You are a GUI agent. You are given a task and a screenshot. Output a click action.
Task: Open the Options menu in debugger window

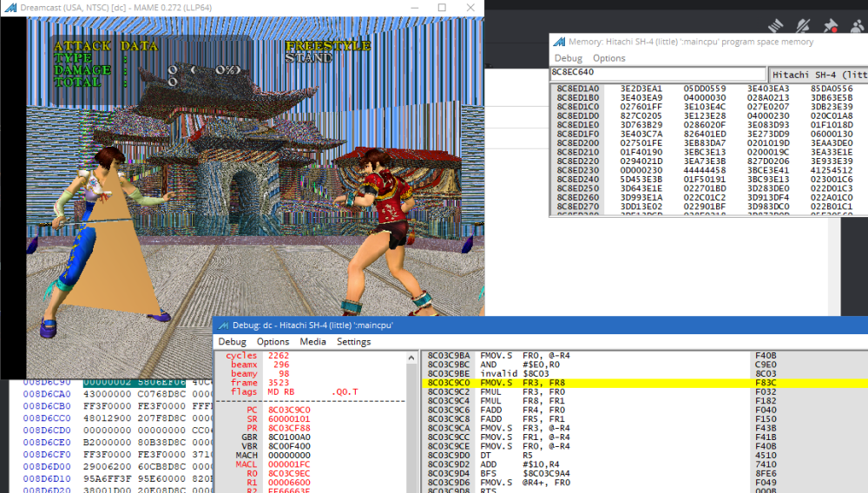point(273,342)
